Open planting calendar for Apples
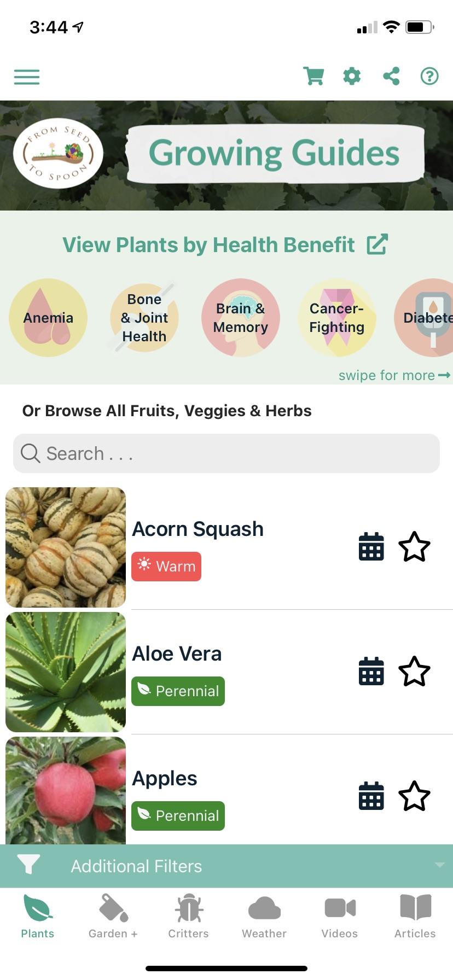 tap(371, 796)
